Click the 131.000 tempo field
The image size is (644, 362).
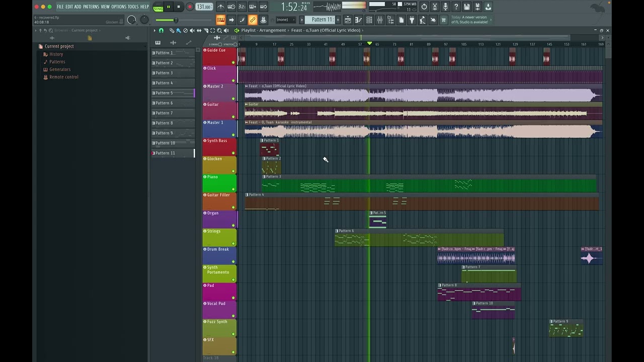tap(204, 7)
